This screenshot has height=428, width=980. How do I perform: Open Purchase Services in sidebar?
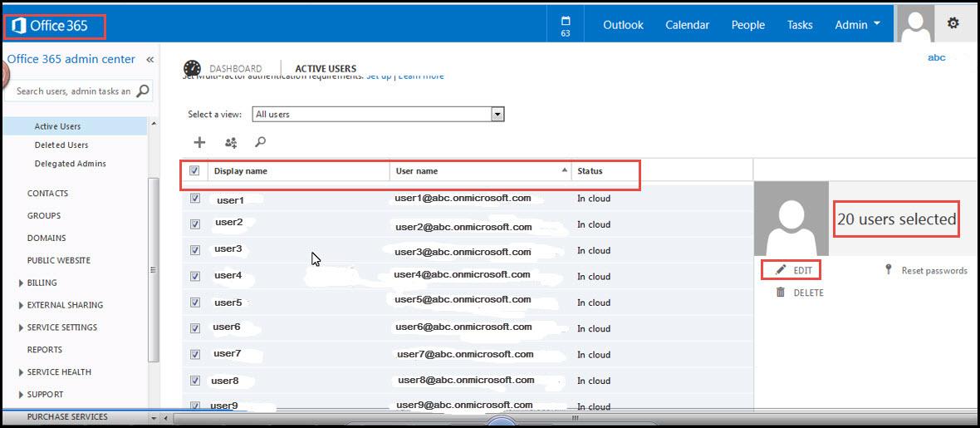[x=67, y=416]
